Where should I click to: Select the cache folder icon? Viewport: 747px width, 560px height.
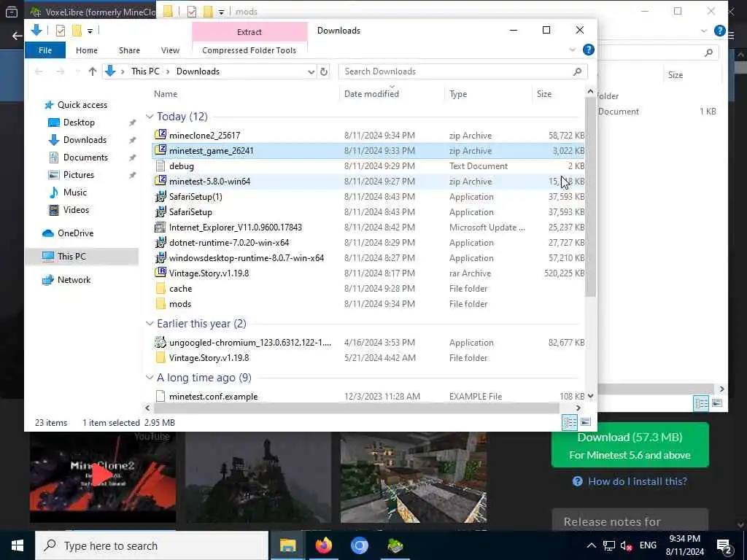tap(160, 289)
